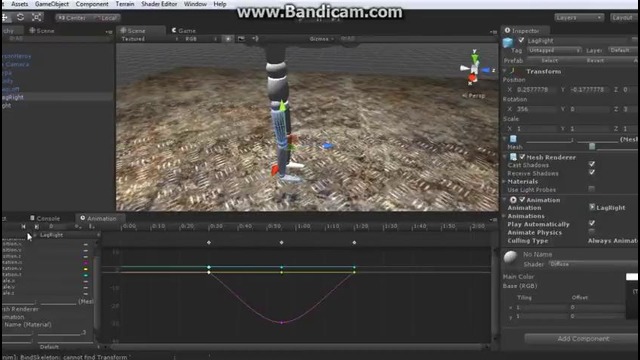Open the Gizmos dropdown
Image resolution: width=640 pixels, height=360 pixels.
coord(321,39)
